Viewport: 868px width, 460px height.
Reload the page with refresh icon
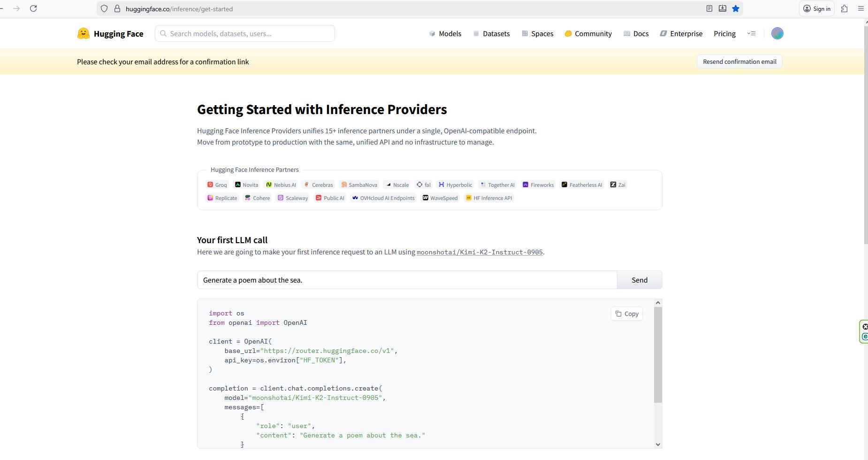pyautogui.click(x=33, y=8)
